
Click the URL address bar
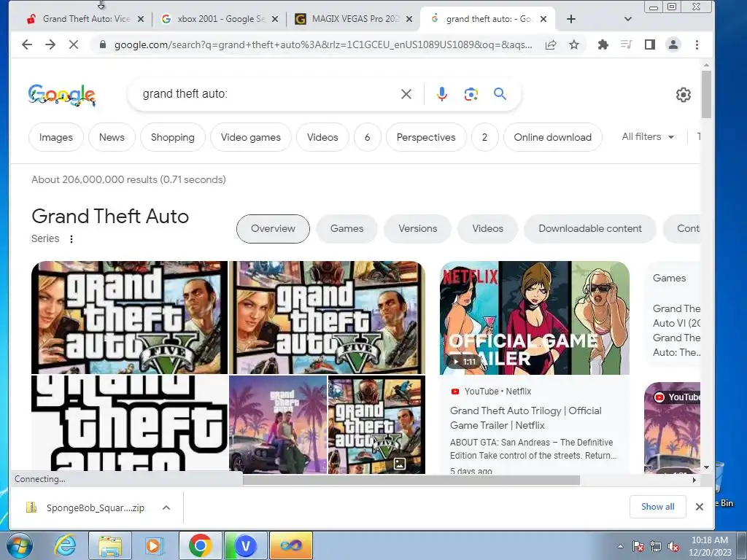pos(323,44)
